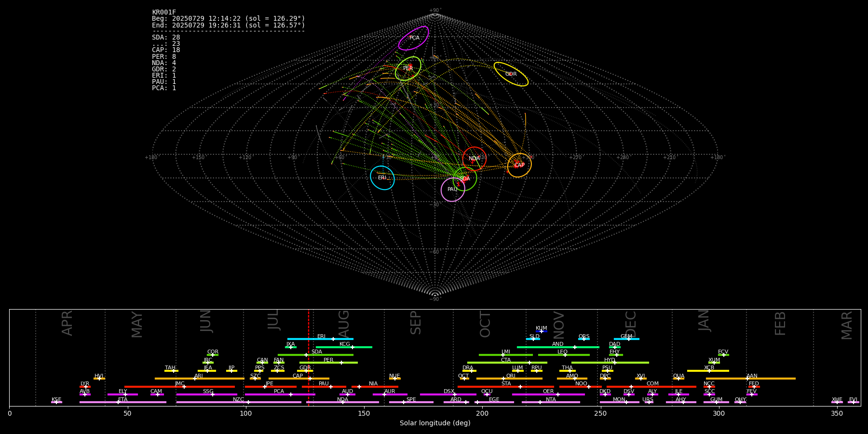Screen dimensions: 868x434
Task: Select the QUA shower bar
Action: (x=678, y=379)
